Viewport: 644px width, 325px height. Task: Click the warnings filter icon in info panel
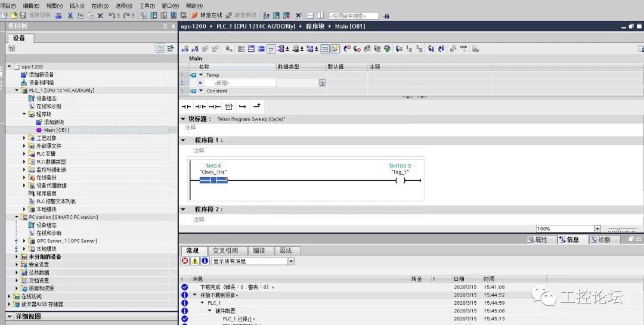click(194, 261)
